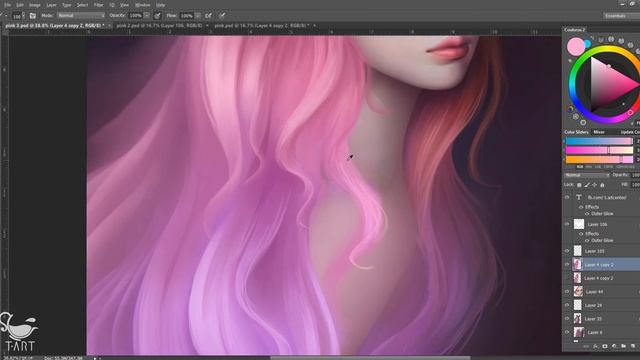Create new adjustment layer icon
The width and height of the screenshot is (640, 360).
coord(614,346)
